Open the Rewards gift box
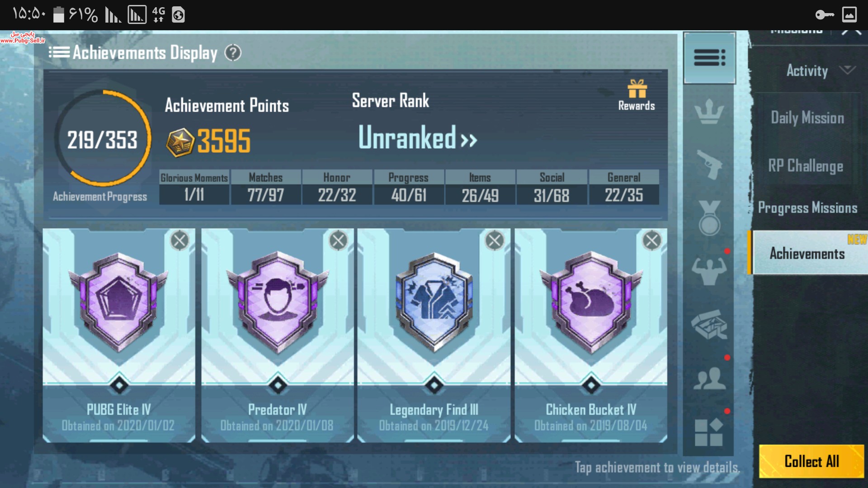 637,95
